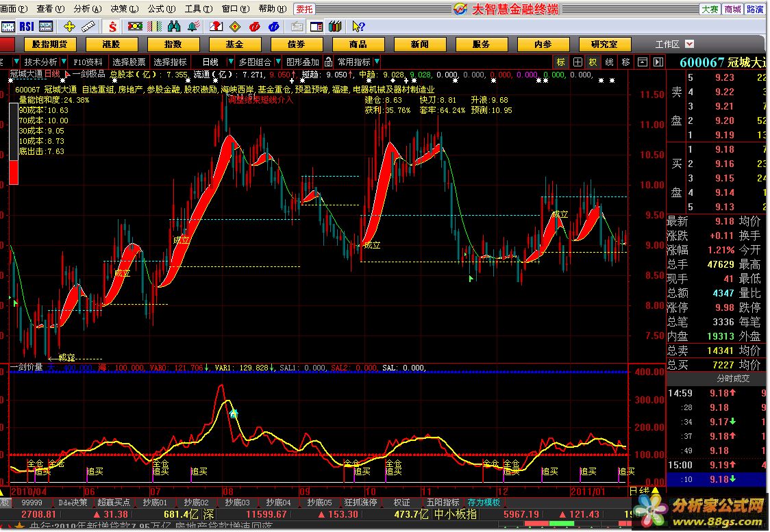
Task: Click the traffic light signal icon
Action: coord(135,27)
